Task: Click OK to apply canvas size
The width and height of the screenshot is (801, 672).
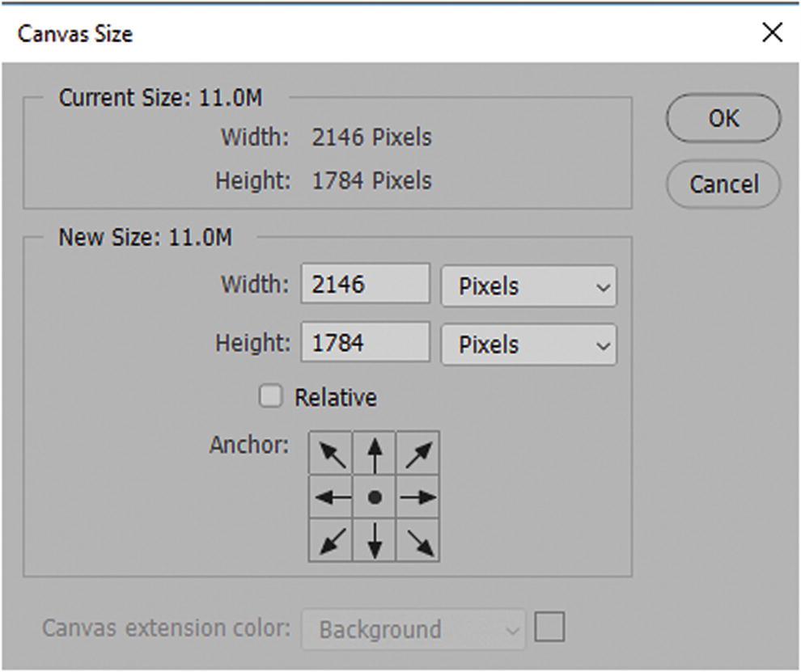Action: pos(723,119)
